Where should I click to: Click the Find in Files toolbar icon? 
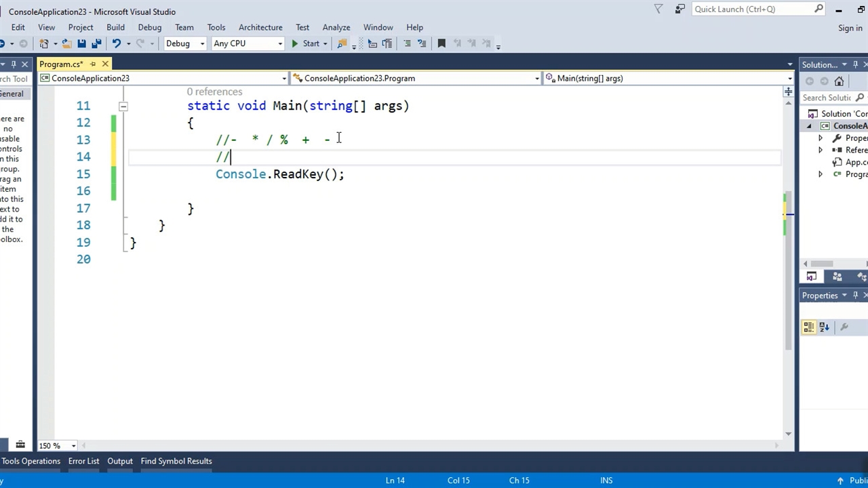(342, 43)
